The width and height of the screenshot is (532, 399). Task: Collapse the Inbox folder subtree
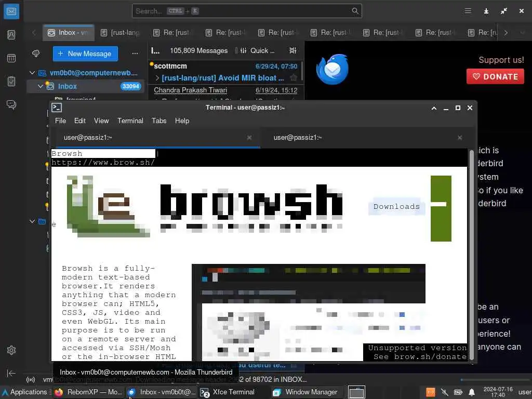pos(41,86)
